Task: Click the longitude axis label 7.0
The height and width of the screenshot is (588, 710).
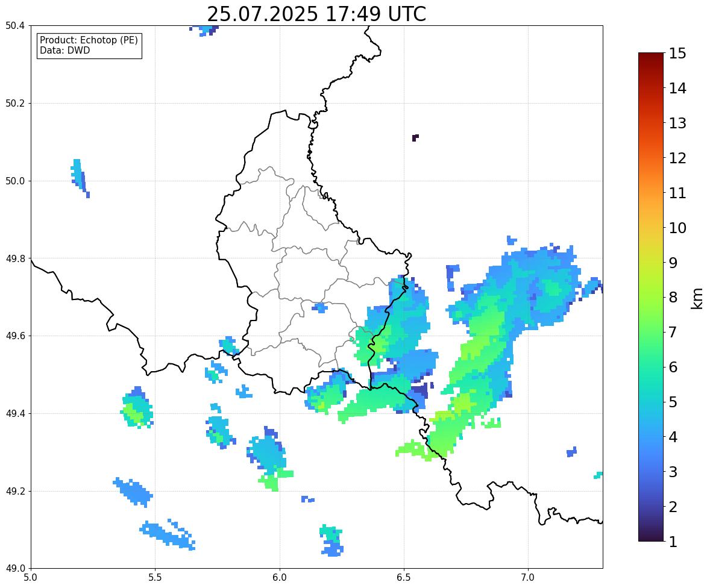Action: (x=528, y=578)
